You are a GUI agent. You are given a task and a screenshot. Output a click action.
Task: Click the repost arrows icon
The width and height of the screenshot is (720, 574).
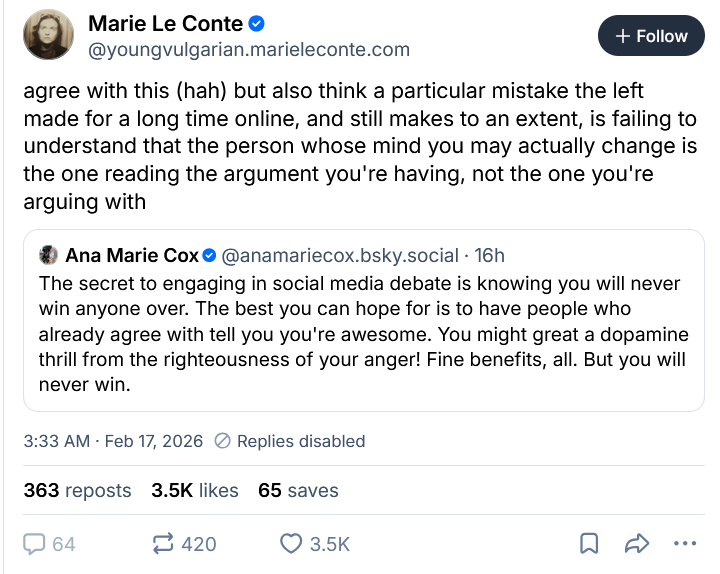[x=162, y=544]
